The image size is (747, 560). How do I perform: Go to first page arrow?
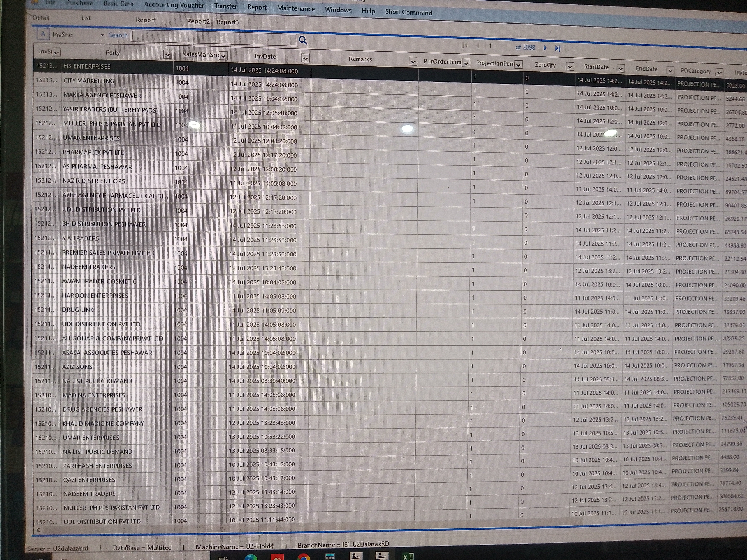(x=465, y=46)
